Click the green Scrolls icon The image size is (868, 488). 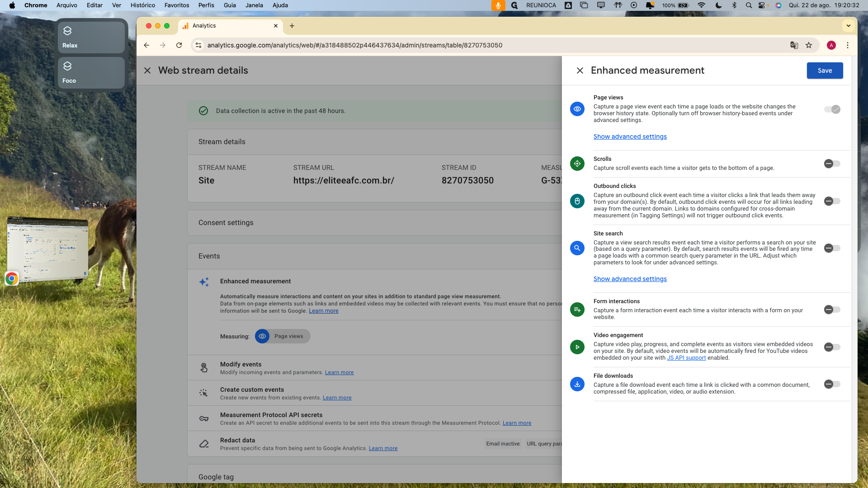pyautogui.click(x=577, y=164)
